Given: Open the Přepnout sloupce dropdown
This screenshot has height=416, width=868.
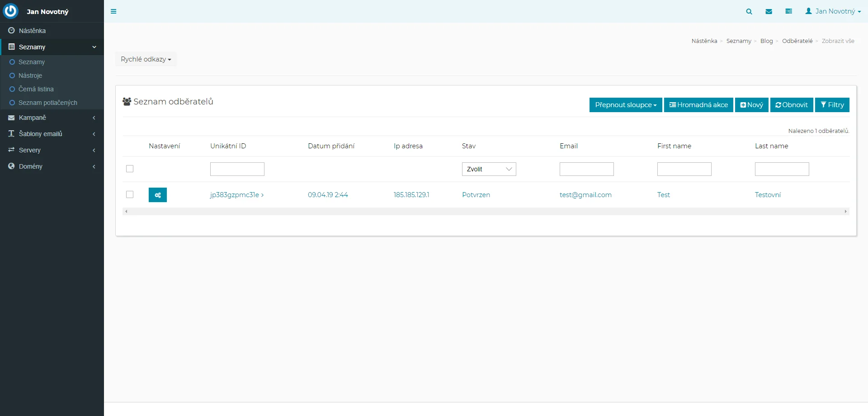Looking at the screenshot, I should tap(625, 105).
